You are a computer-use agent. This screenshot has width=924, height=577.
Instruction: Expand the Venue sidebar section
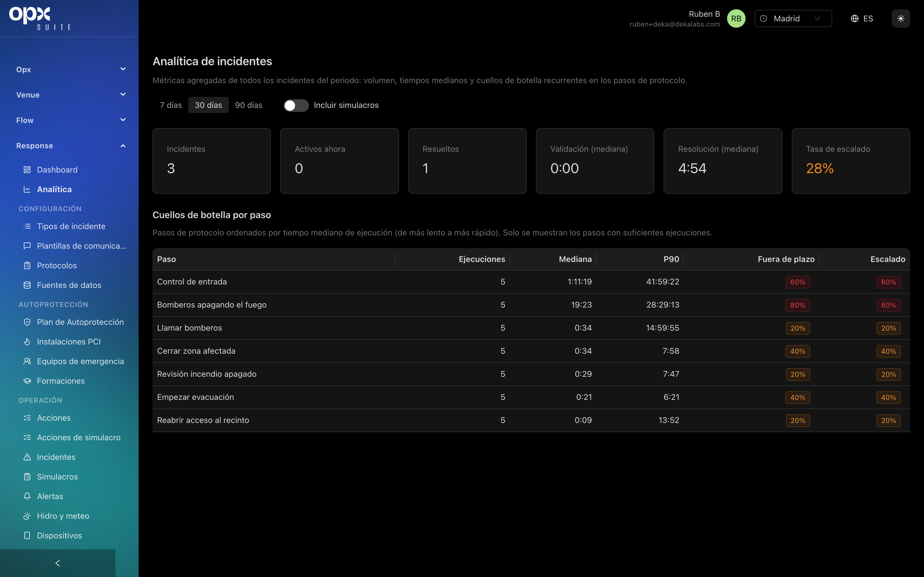71,95
